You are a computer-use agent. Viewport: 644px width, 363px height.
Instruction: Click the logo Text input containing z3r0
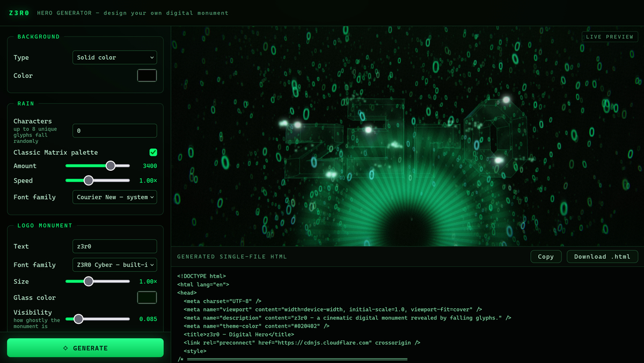pos(115,246)
